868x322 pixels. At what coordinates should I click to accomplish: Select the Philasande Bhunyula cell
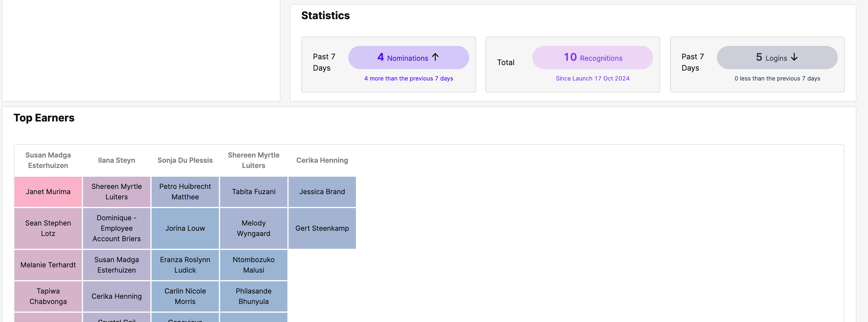(x=253, y=296)
